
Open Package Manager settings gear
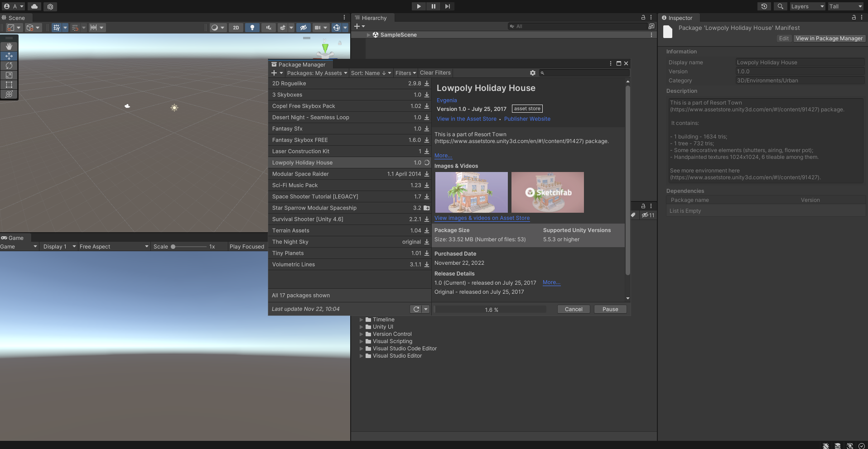[533, 73]
